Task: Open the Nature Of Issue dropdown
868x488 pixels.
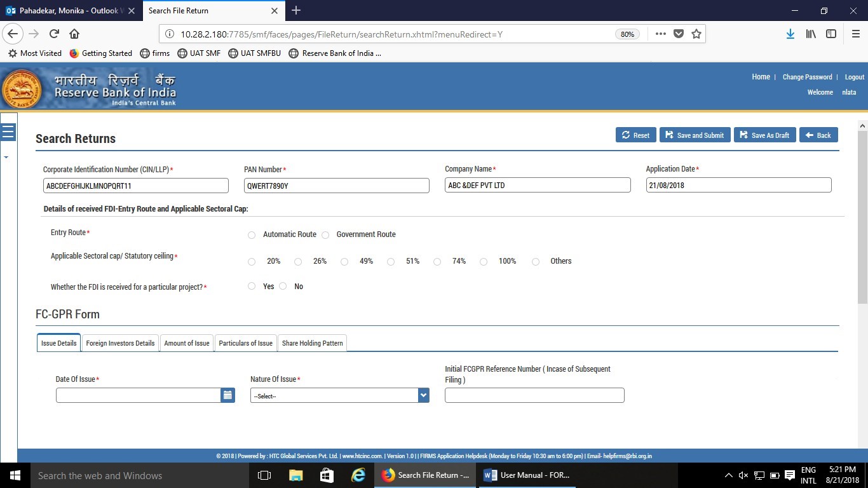Action: 423,395
